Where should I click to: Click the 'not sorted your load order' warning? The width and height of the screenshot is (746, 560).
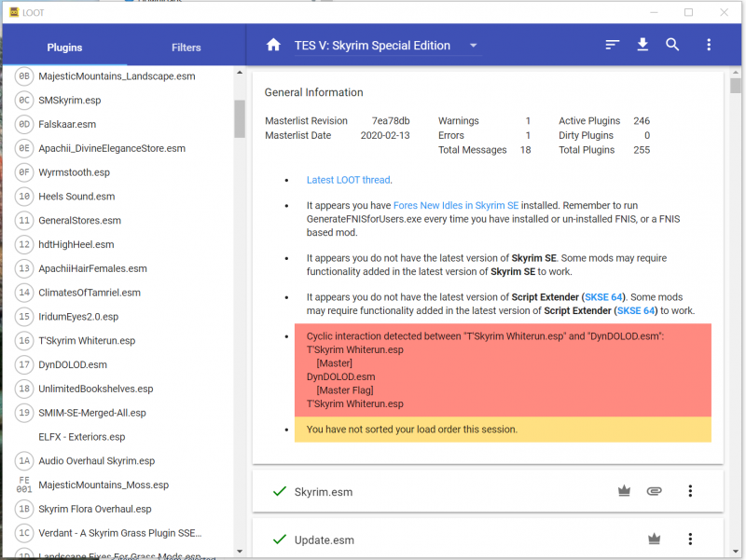tap(503, 430)
